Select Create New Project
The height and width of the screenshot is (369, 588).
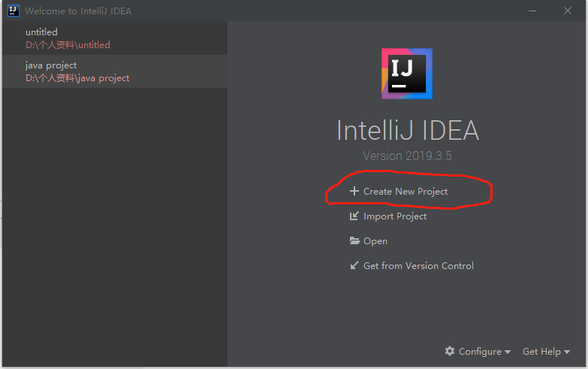(x=406, y=192)
